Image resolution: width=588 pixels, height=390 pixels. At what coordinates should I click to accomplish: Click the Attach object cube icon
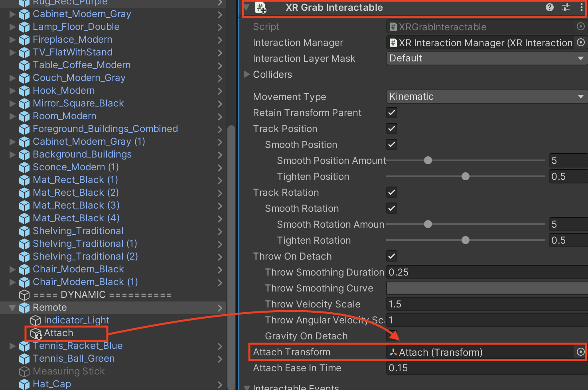[x=36, y=333]
